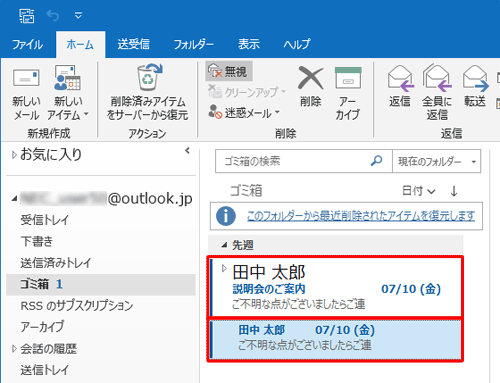Image resolution: width=500 pixels, height=383 pixels.
Task: Open the 送信トレイ folder
Action: click(45, 370)
